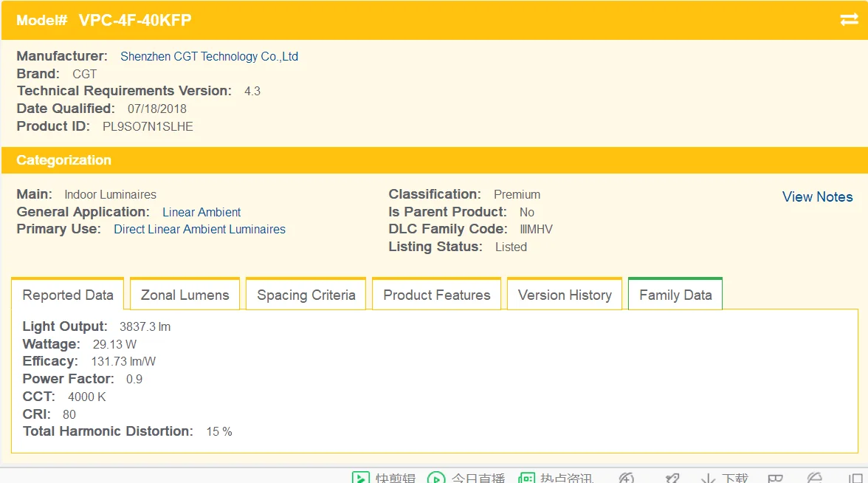Click the compare arrows icon in header
The image size is (868, 483).
[849, 20]
